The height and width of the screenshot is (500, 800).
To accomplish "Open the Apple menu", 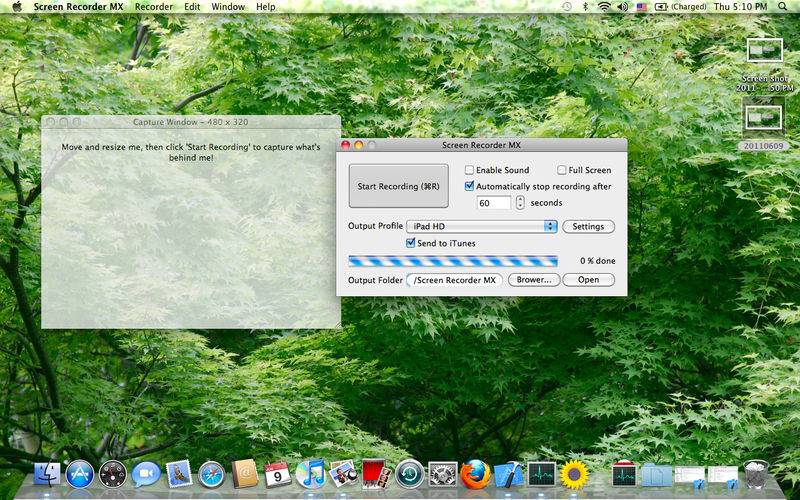I will pos(17,7).
